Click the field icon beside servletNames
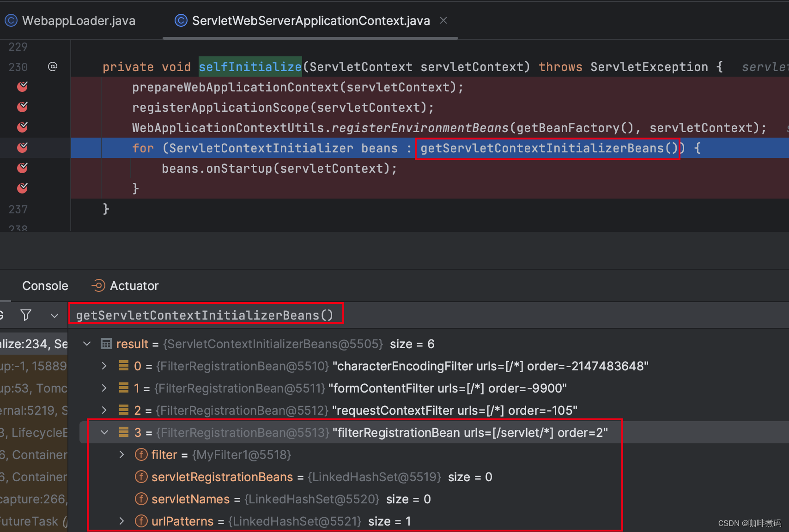 pyautogui.click(x=141, y=499)
